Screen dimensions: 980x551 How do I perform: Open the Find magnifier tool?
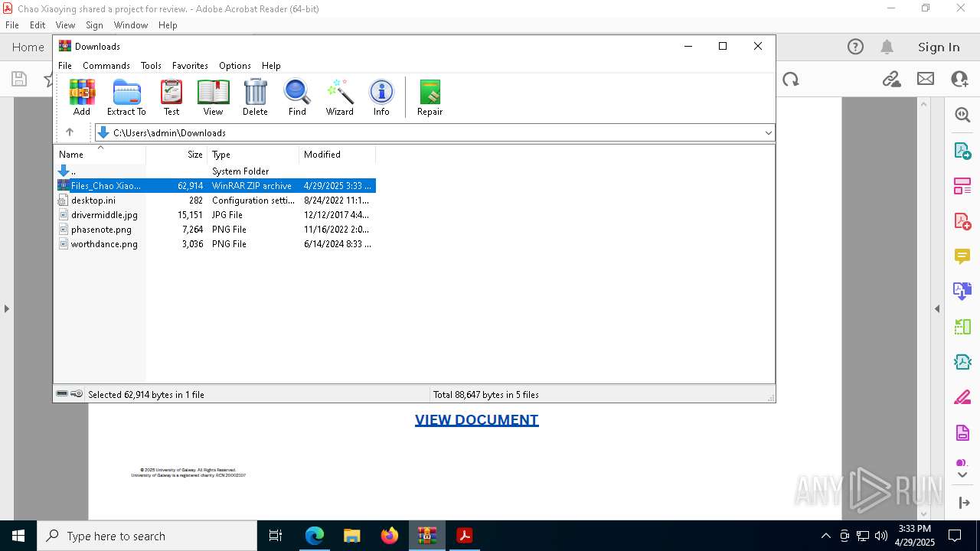pos(297,97)
